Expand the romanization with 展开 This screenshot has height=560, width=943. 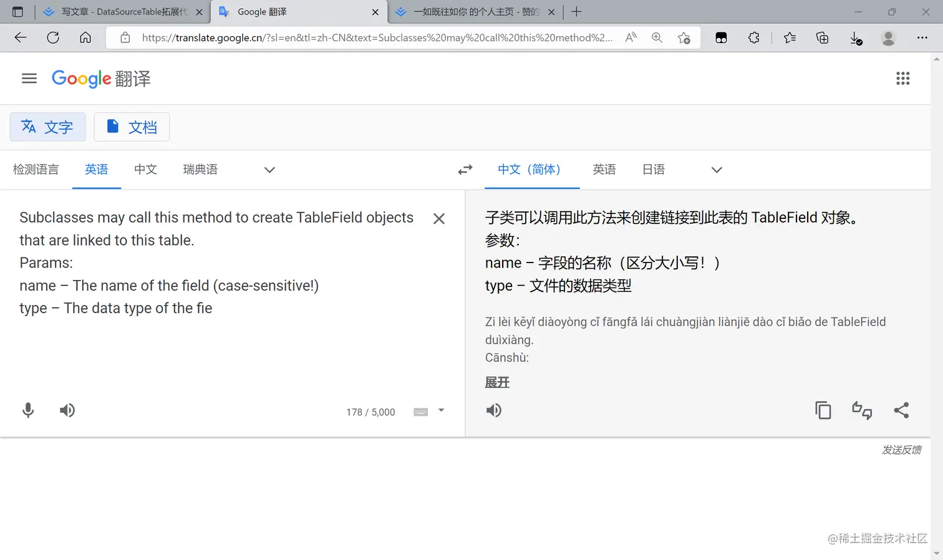click(x=497, y=382)
